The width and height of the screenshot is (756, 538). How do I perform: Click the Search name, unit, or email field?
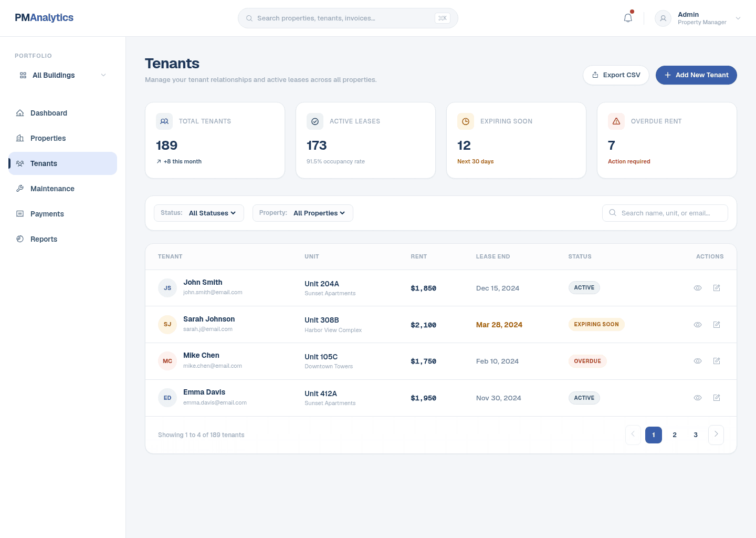tap(665, 213)
